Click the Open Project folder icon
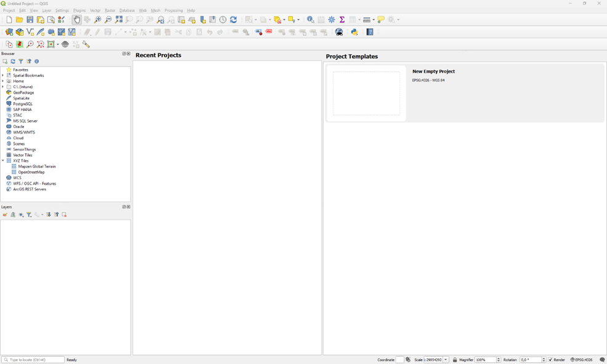607x364 pixels. (x=19, y=20)
